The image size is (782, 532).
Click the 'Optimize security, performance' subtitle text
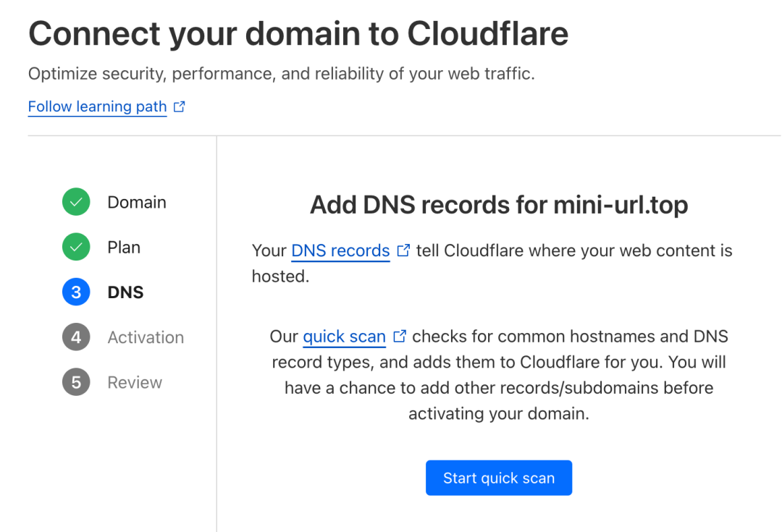coord(281,74)
